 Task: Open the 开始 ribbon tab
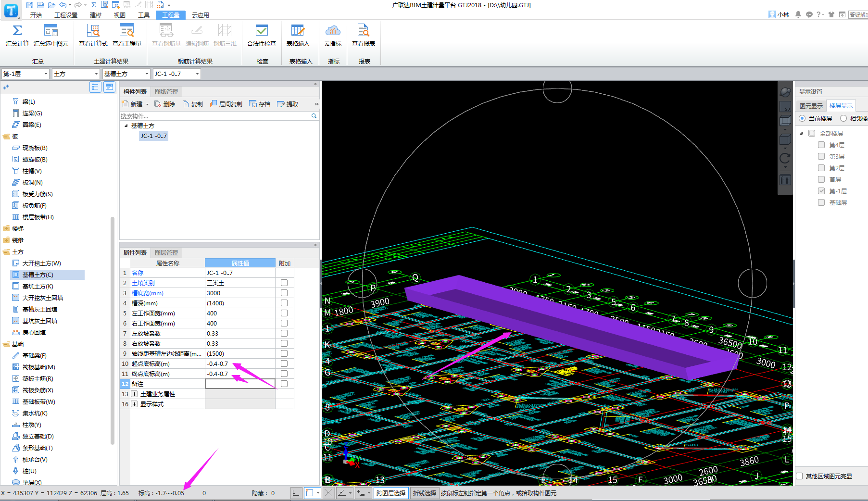click(36, 15)
